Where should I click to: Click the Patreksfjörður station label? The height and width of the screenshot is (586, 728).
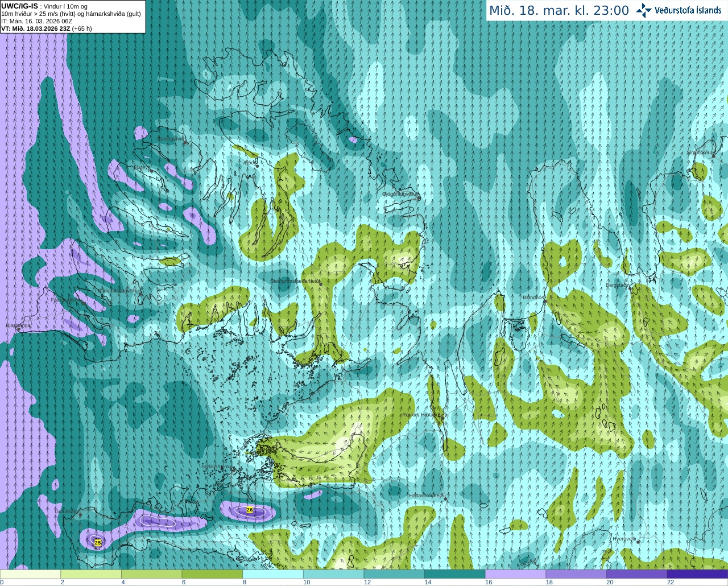point(67,299)
